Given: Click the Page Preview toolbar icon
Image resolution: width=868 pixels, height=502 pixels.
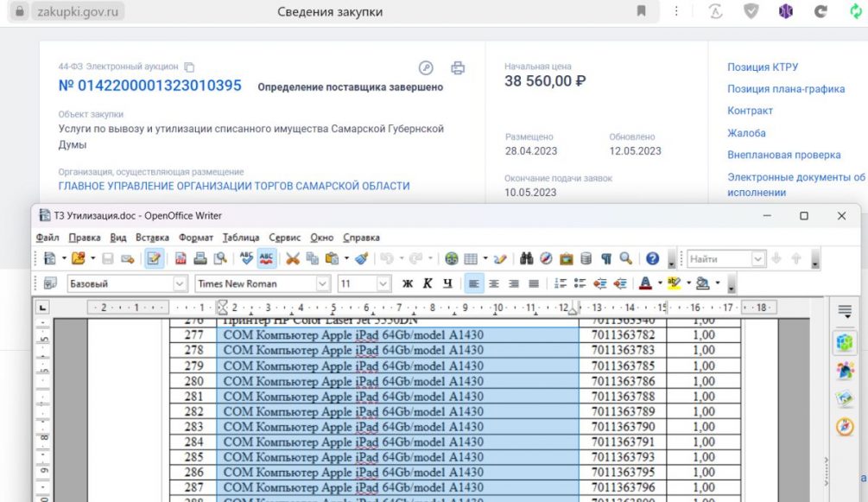Looking at the screenshot, I should click(220, 258).
